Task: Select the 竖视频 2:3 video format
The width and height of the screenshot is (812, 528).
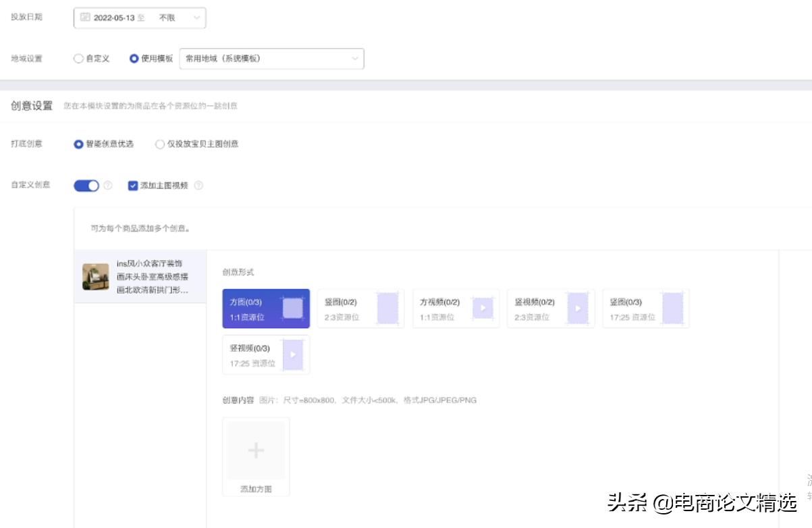Action: click(x=550, y=308)
